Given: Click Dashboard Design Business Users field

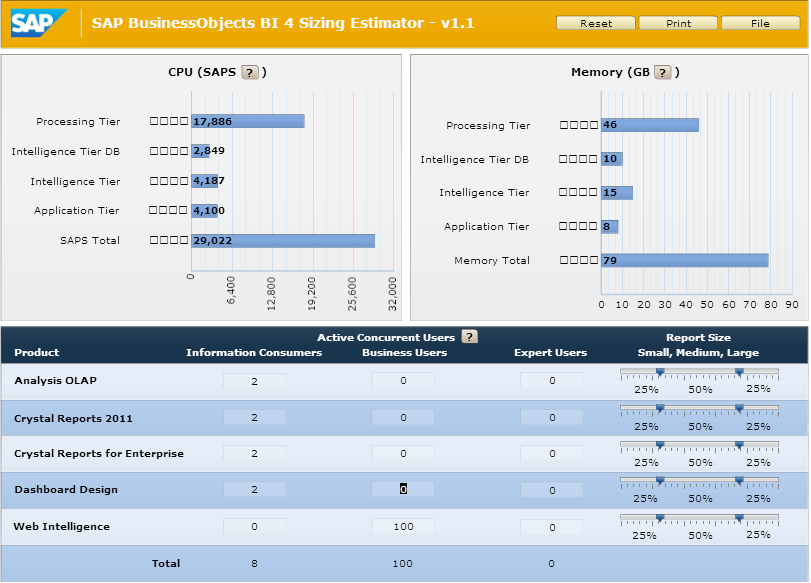Looking at the screenshot, I should tap(403, 489).
